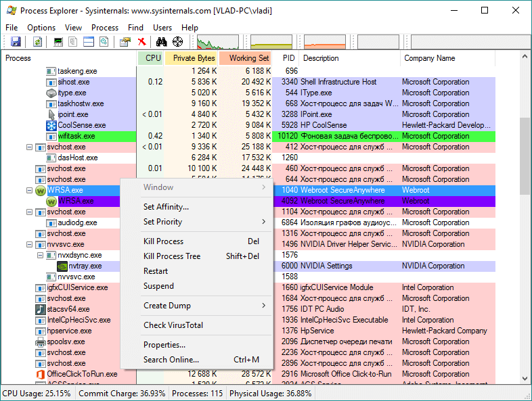Screen dimensions: 532x401
Task: Click the itype.exe keyboard icon
Action: coord(51,93)
